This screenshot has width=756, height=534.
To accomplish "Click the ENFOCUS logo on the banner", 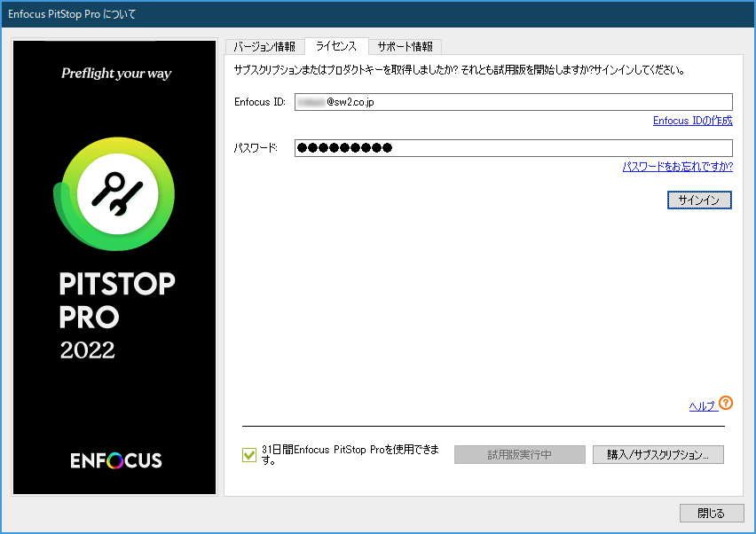I will pos(116,460).
